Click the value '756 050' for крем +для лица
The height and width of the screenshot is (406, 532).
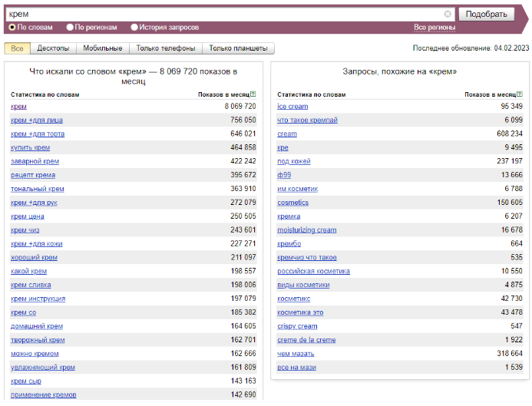243,120
